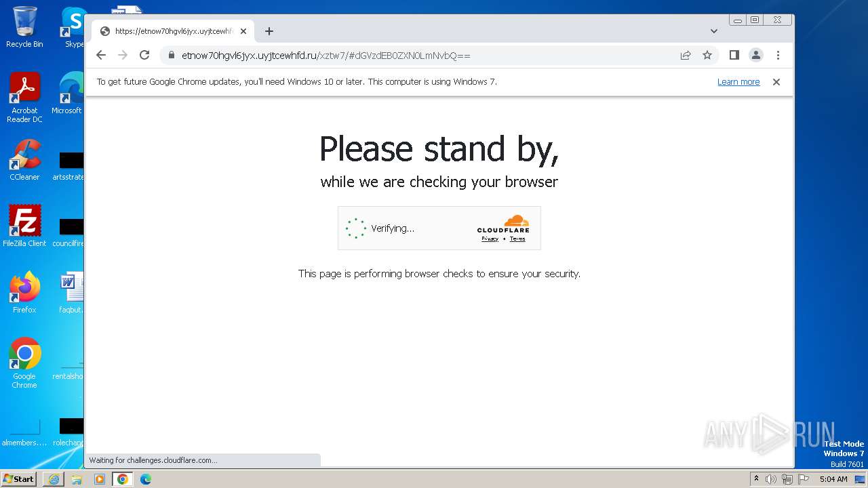
Task: Click the Cloudflare Terms link
Action: pos(517,239)
